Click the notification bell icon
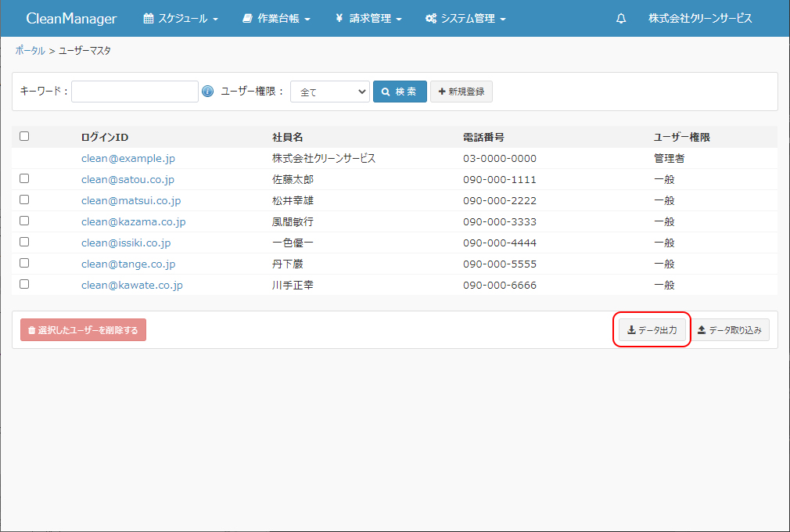The height and width of the screenshot is (532, 790). 621,19
